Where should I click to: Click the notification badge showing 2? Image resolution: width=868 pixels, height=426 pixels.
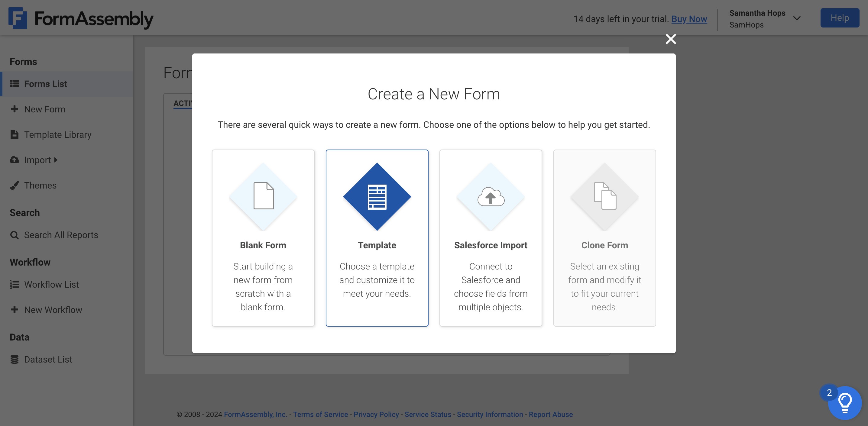[x=829, y=393]
